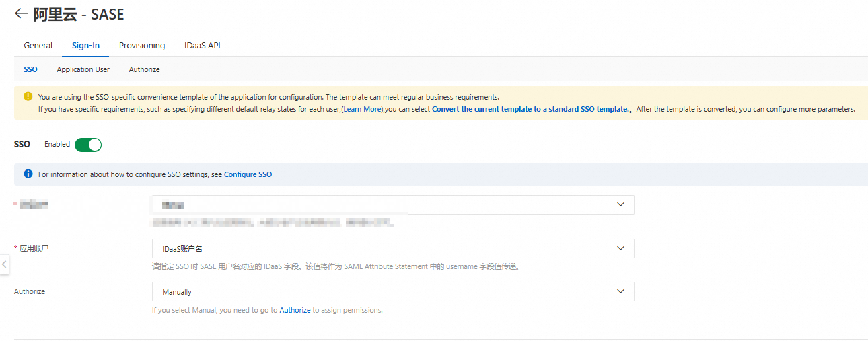Open the blurred first dropdown field
Image resolution: width=868 pixels, height=341 pixels.
(x=393, y=204)
